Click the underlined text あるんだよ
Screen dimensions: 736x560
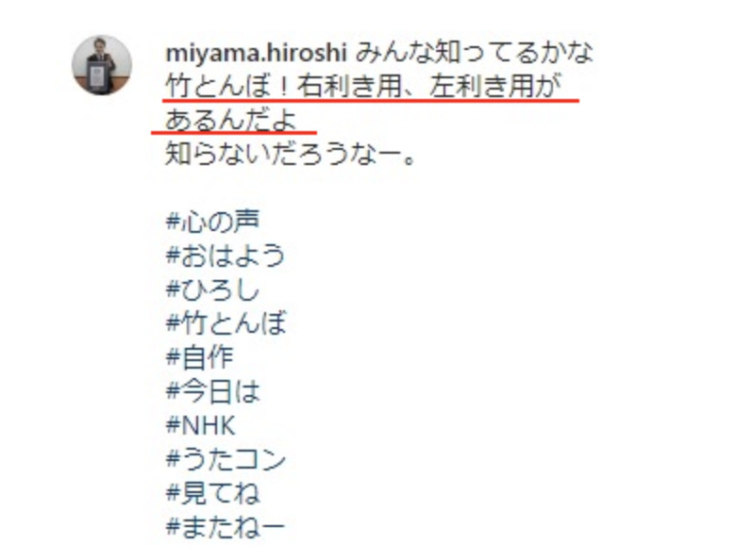click(231, 120)
